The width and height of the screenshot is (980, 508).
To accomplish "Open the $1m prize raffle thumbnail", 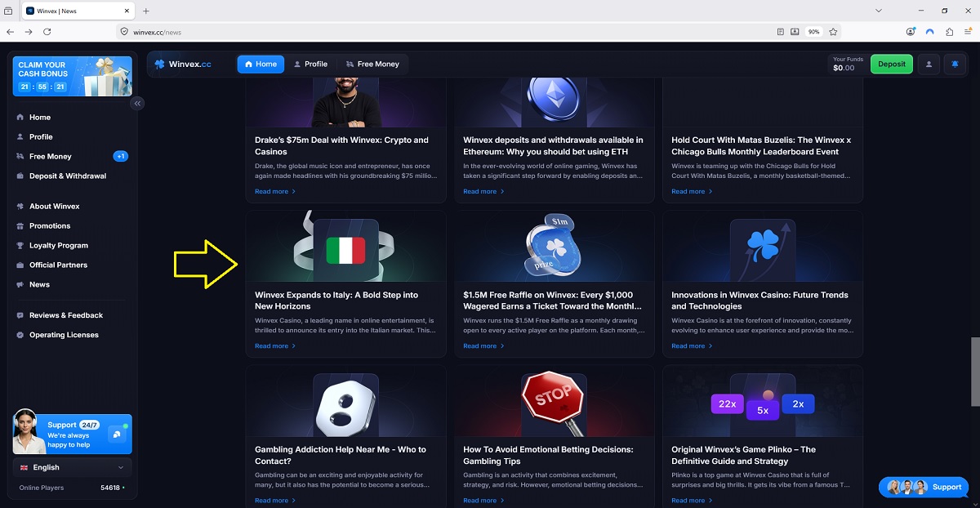I will 555,247.
